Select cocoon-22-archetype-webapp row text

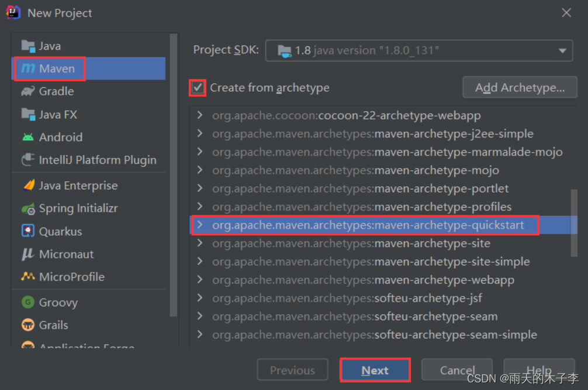click(x=347, y=116)
